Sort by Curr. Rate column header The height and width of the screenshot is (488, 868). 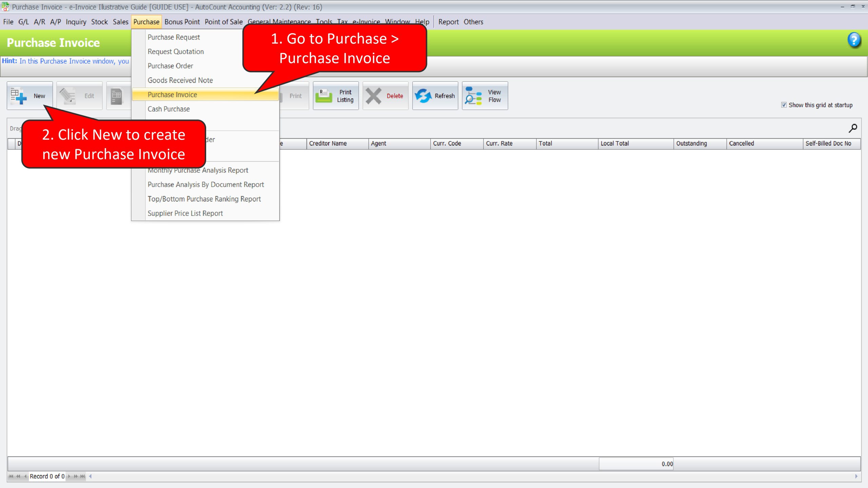click(510, 143)
